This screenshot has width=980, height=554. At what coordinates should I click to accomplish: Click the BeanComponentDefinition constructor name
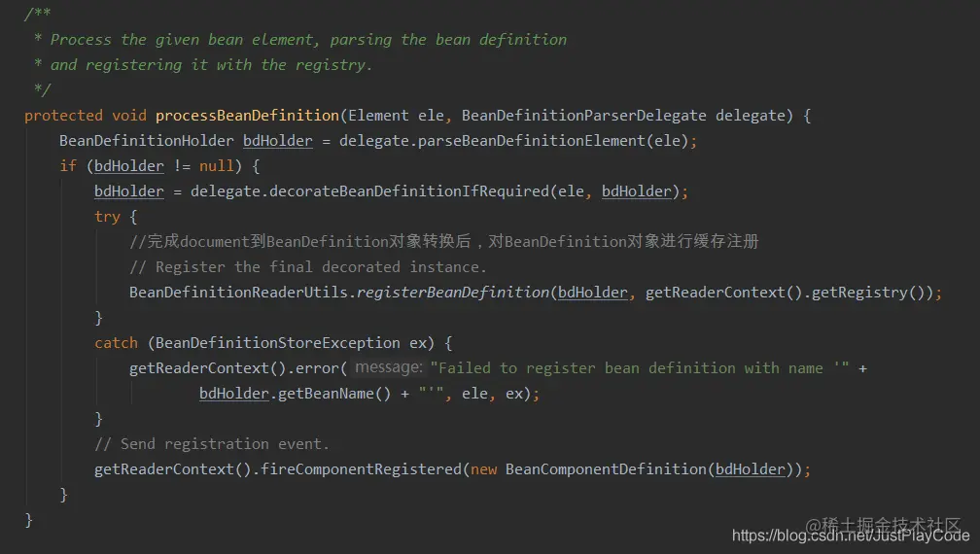click(606, 469)
